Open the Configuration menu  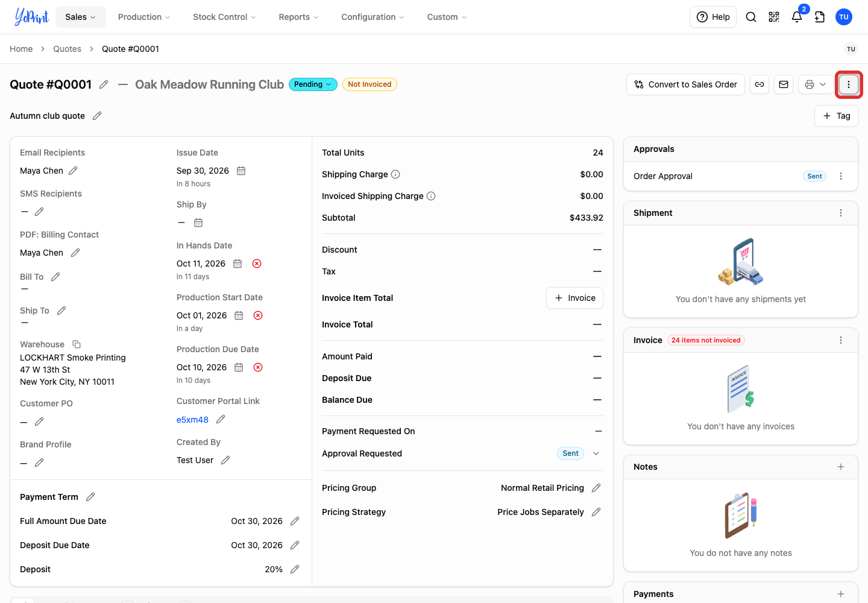(x=373, y=17)
